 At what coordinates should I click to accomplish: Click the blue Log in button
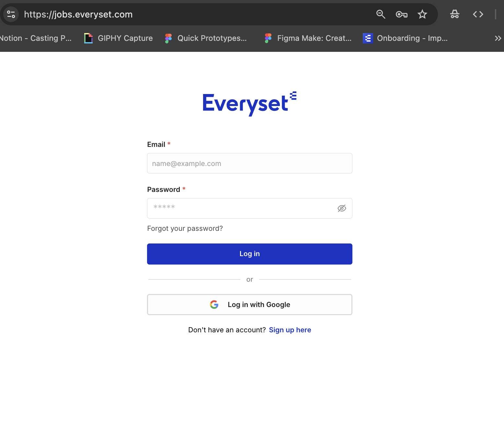point(250,254)
